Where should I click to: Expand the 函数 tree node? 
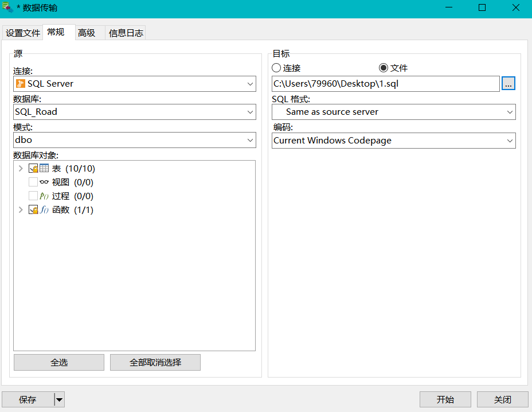[21, 210]
